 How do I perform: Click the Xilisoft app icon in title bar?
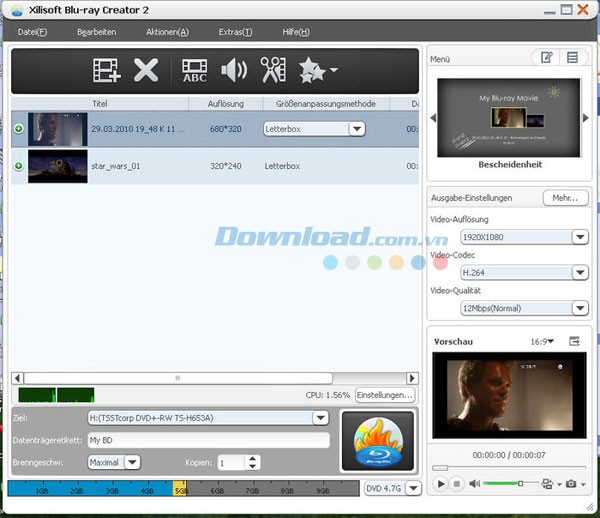coord(16,11)
